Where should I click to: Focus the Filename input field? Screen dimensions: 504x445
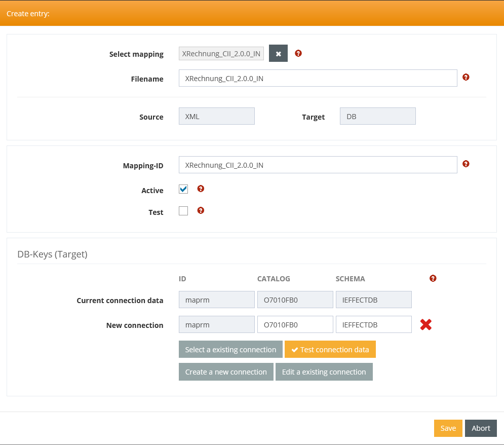(x=318, y=78)
